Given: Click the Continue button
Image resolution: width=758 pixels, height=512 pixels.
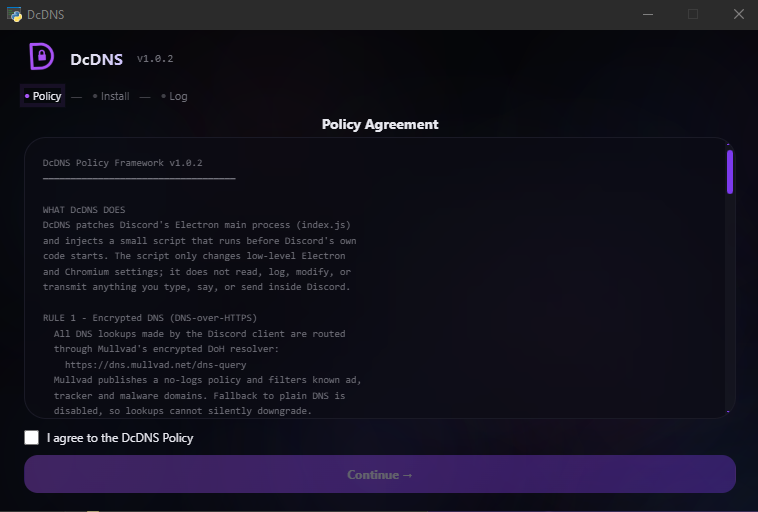Looking at the screenshot, I should (x=380, y=474).
